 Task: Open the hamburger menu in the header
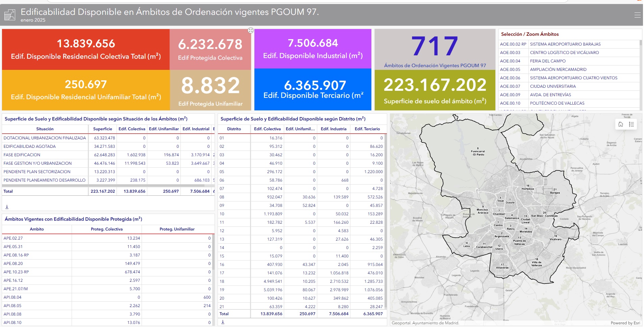click(637, 15)
